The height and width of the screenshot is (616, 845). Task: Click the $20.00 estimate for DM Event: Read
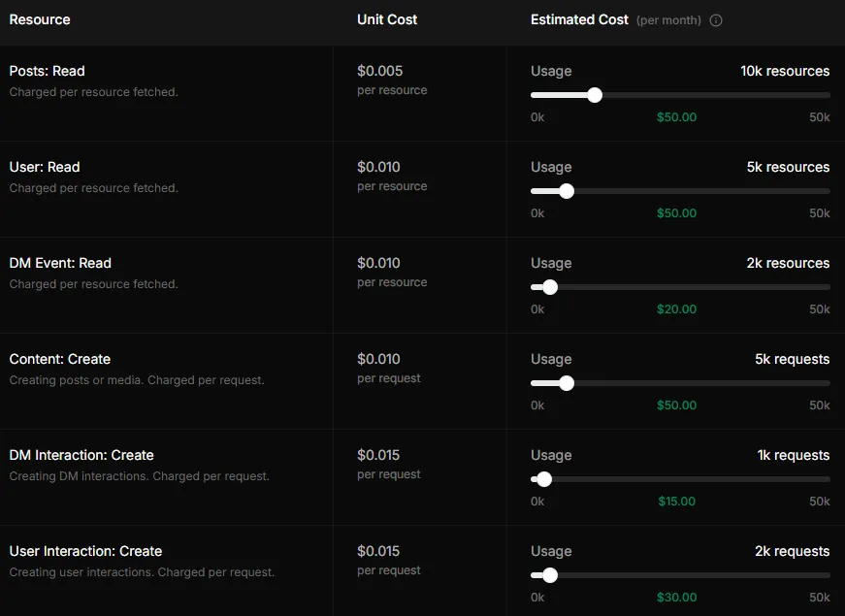tap(676, 309)
